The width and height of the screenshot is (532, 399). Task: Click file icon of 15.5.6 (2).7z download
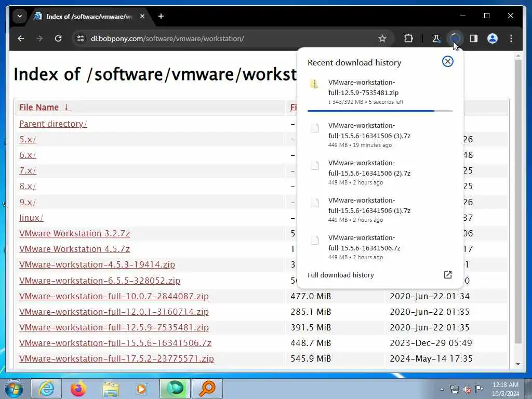coord(315,165)
